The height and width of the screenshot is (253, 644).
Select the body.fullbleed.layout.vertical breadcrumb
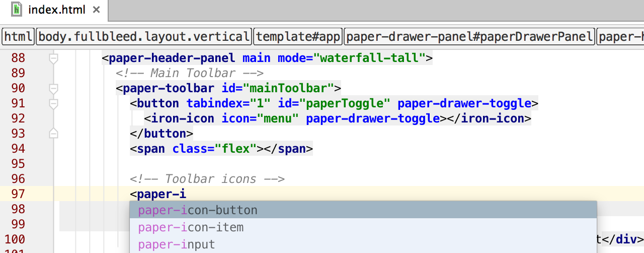pos(144,36)
